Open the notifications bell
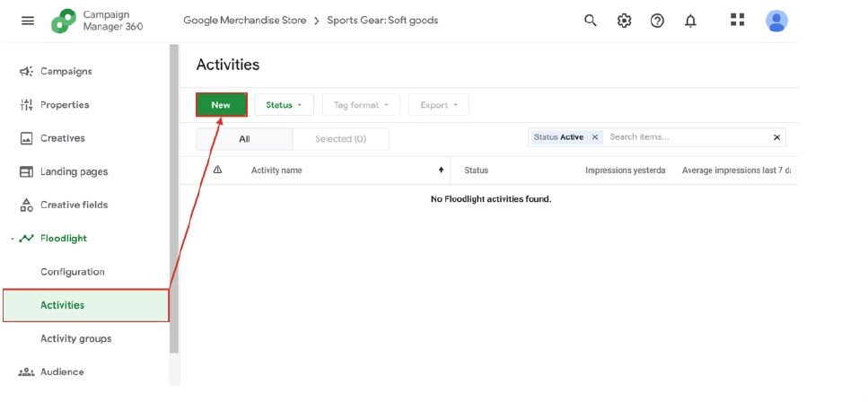Image resolution: width=868 pixels, height=402 pixels. 690,21
